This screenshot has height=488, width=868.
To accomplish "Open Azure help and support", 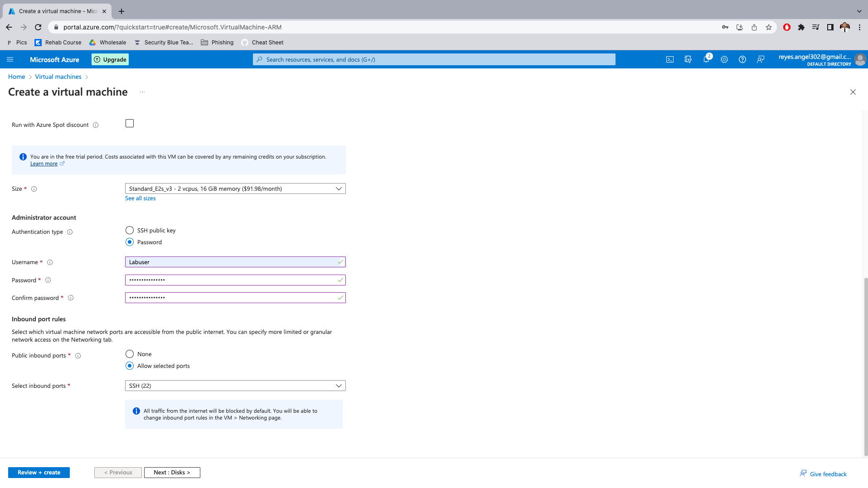I will tap(742, 59).
